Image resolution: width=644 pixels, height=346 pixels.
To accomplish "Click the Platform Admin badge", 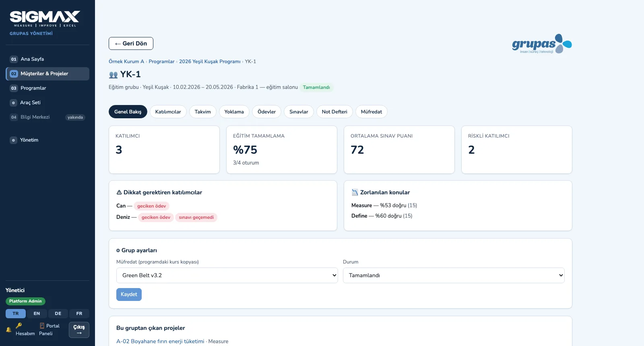I will [25, 301].
